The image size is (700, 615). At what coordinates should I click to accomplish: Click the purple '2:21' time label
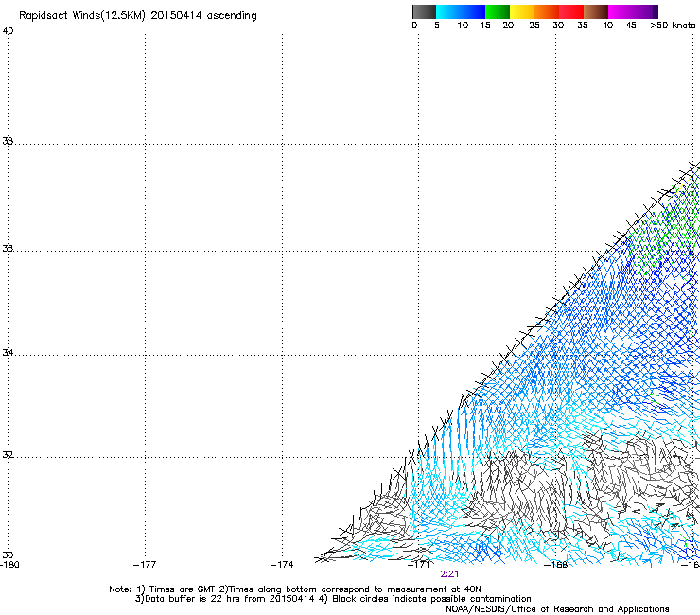point(449,574)
